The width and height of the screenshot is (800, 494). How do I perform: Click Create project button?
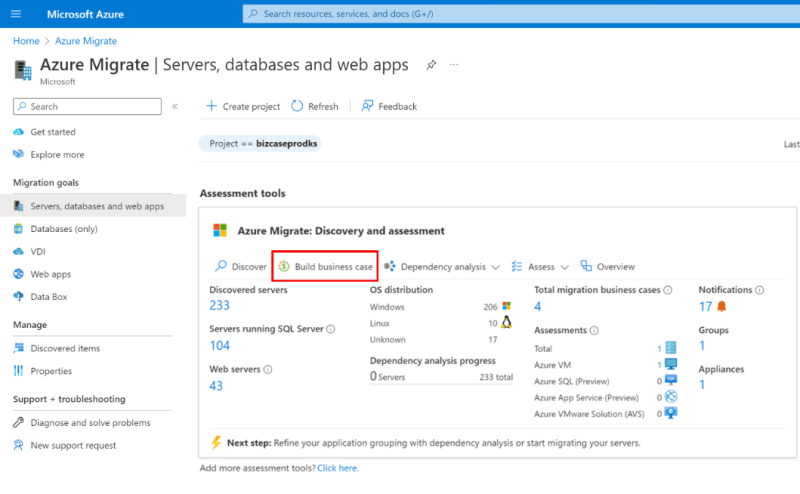point(243,107)
